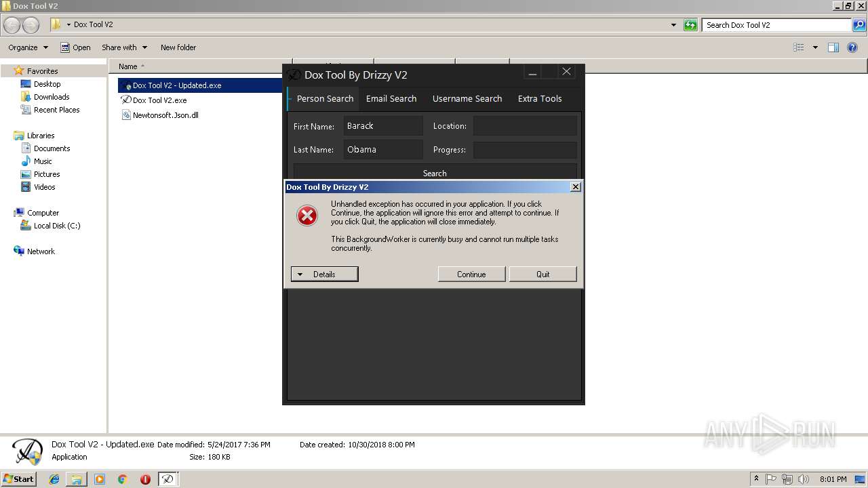Image resolution: width=868 pixels, height=488 pixels.
Task: Click Search Dox Tool V2 box
Action: [x=776, y=25]
